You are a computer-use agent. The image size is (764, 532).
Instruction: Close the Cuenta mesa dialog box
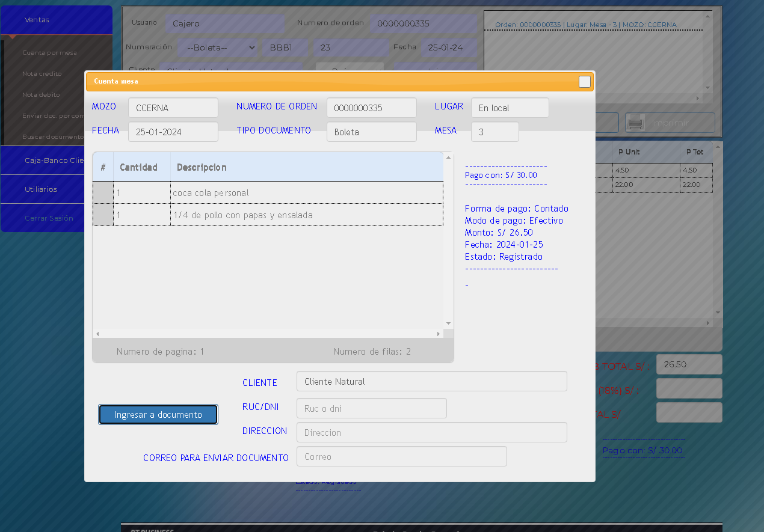point(584,82)
